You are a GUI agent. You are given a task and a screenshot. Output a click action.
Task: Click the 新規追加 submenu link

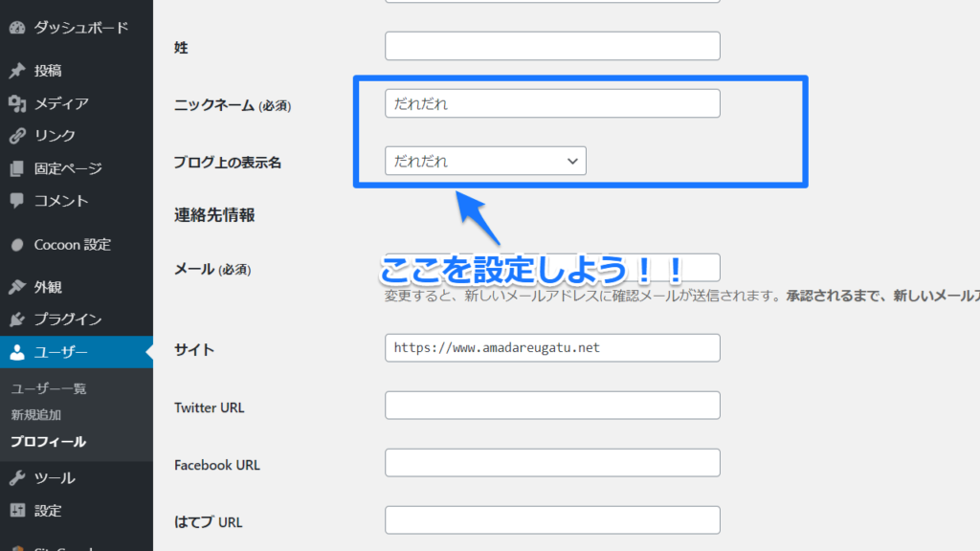point(36,415)
